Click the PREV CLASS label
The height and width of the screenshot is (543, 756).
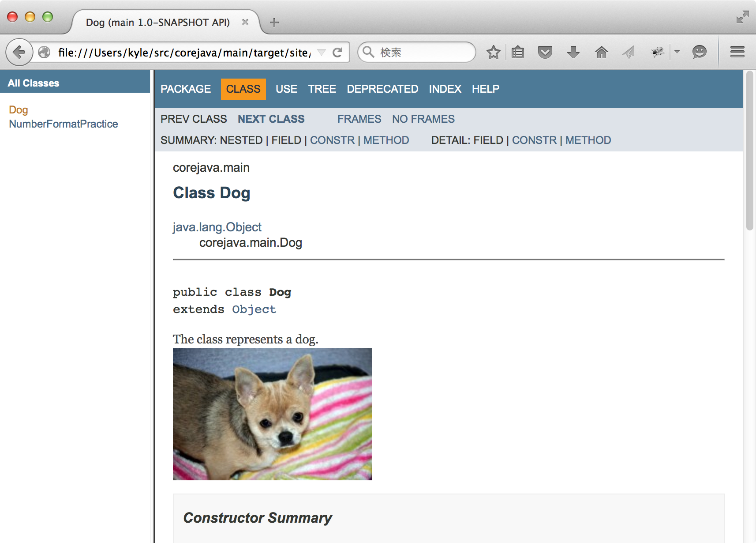point(194,119)
